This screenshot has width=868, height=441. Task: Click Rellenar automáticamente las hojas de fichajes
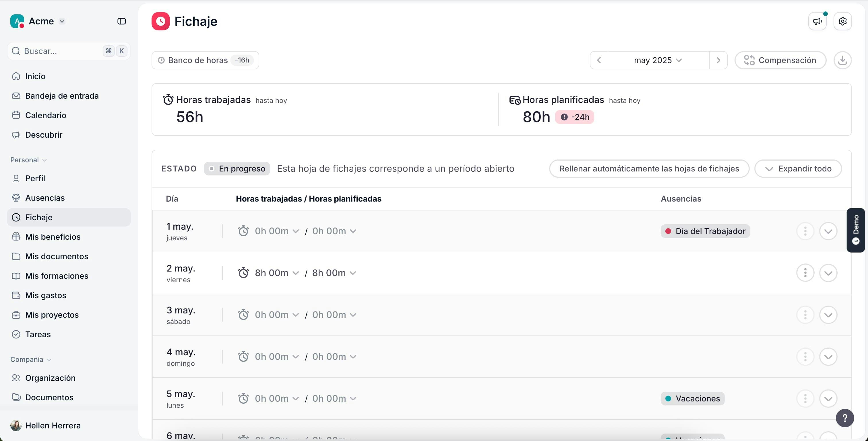click(649, 169)
